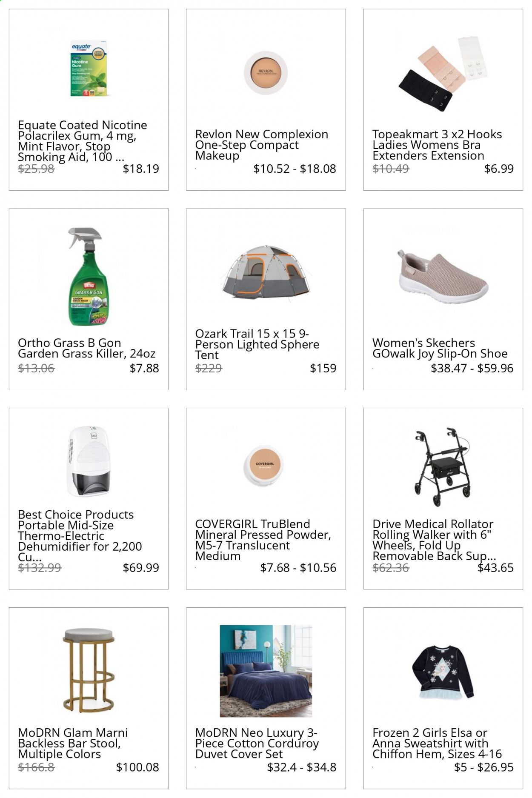
Task: Select the bra extenders product photo
Action: 443,74
